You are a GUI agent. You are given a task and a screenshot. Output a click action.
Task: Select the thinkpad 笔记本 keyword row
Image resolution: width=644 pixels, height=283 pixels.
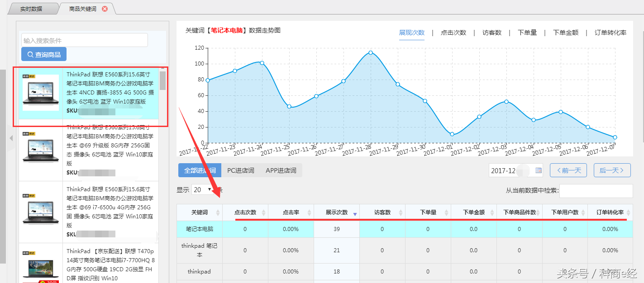tap(405, 250)
